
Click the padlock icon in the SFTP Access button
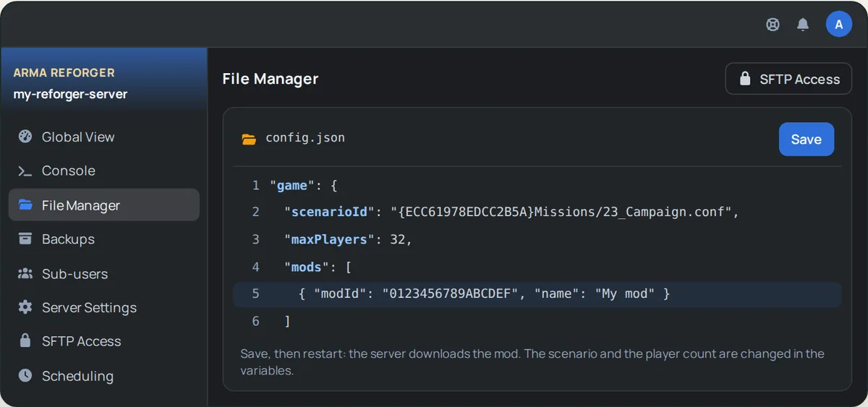745,80
